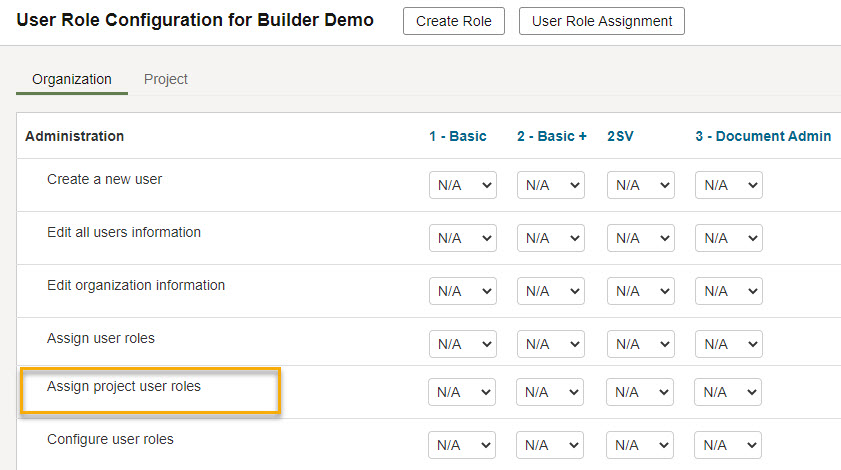Open the 2SV role column link
841x470 pixels.
620,136
